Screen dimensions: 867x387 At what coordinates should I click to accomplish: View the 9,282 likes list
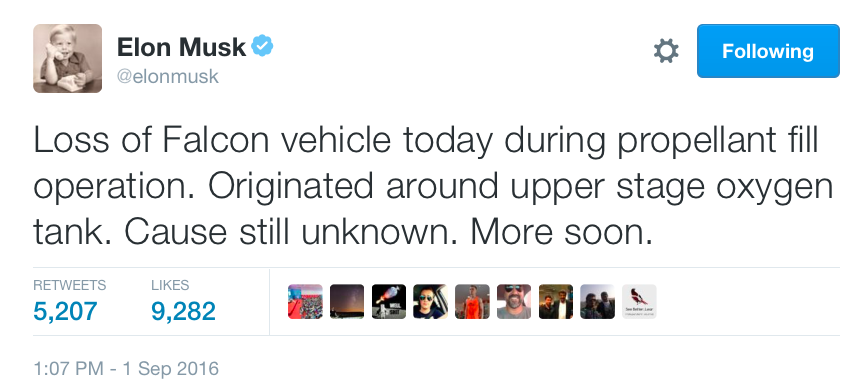183,311
